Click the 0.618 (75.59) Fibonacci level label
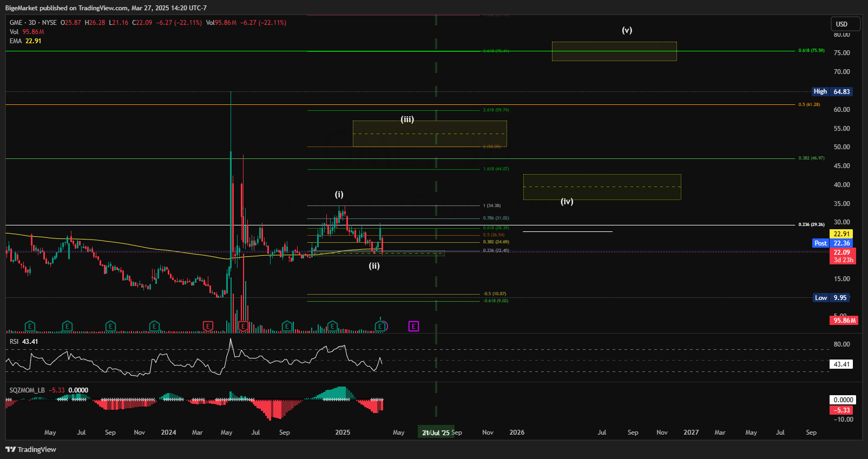 [811, 50]
